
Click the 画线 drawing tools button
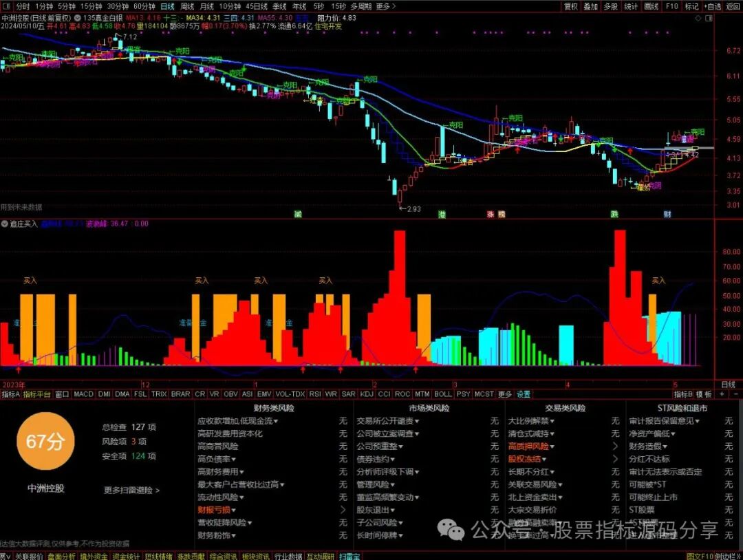652,6
